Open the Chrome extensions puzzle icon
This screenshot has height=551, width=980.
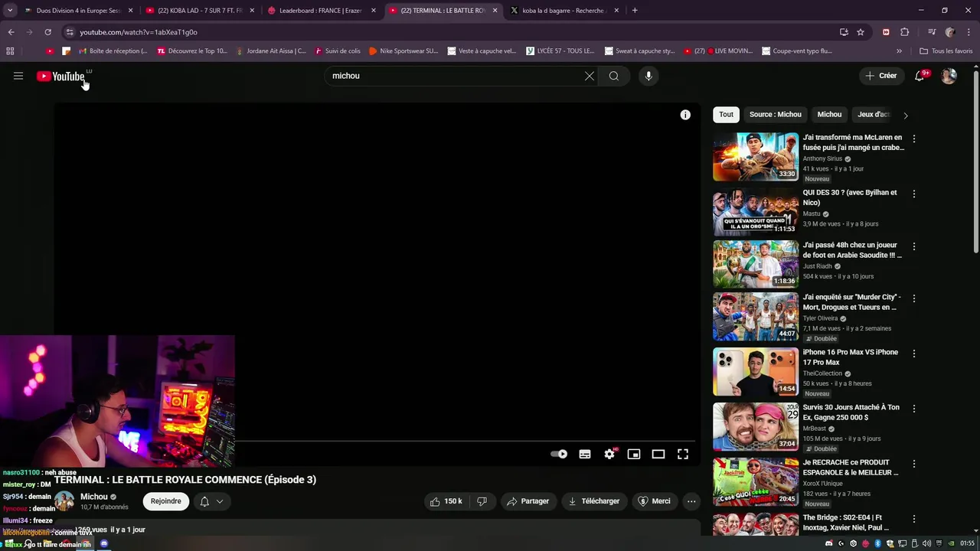tap(904, 32)
